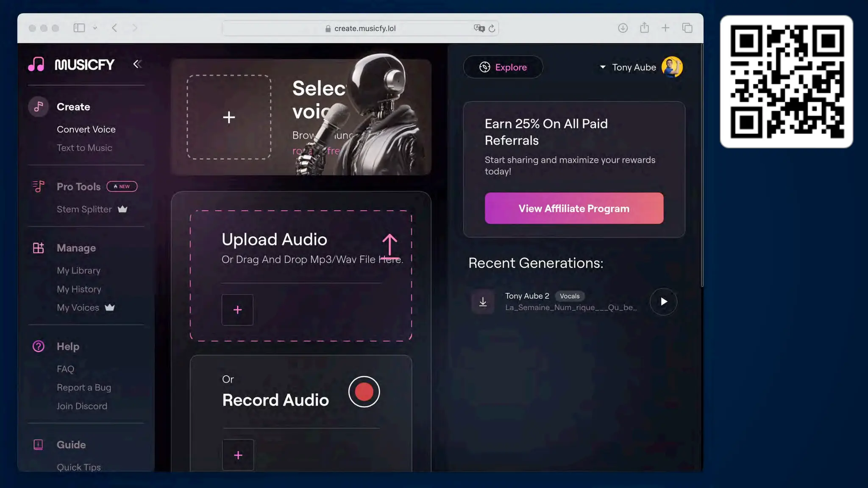This screenshot has height=488, width=868.
Task: Click the Pro Tools icon in sidebar
Action: point(38,186)
